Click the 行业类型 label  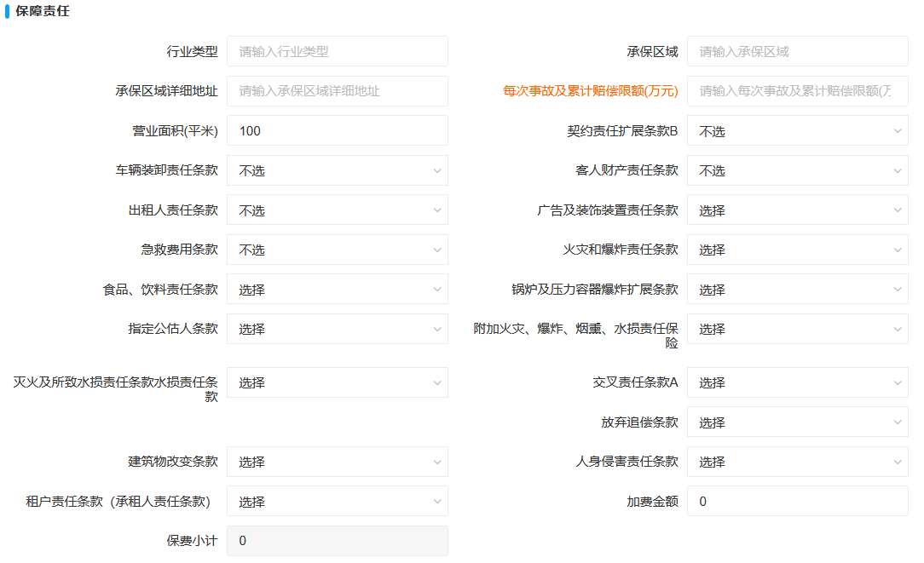[192, 51]
